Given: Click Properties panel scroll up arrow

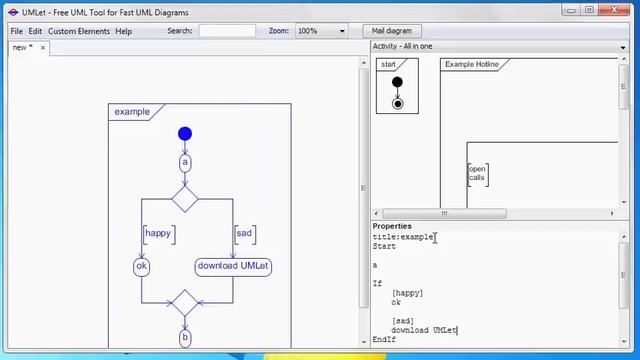Looking at the screenshot, I should (x=624, y=237).
